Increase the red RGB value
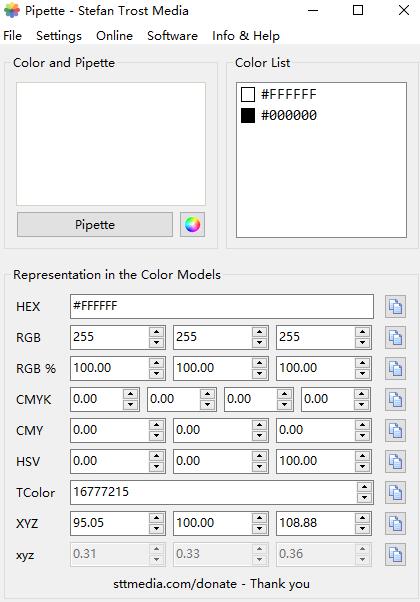Screen dimensions: 420x602 point(157,332)
